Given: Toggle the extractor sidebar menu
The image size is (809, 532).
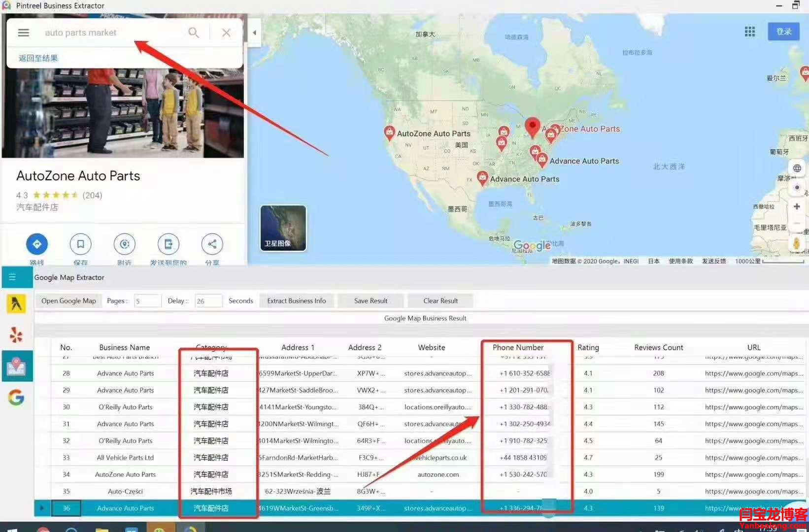Looking at the screenshot, I should pyautogui.click(x=12, y=277).
